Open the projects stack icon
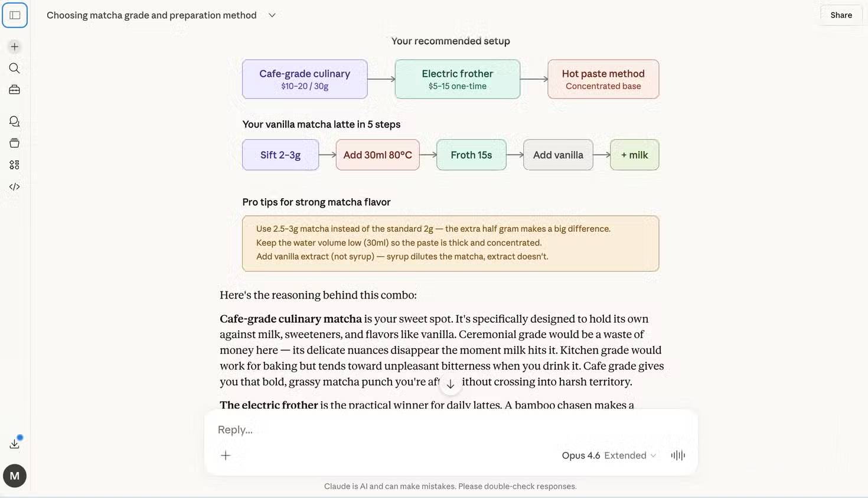868x498 pixels. (x=15, y=143)
